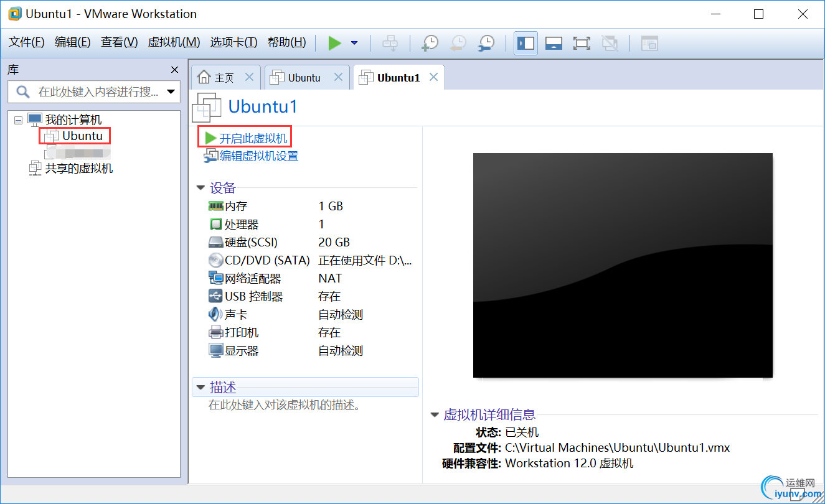The height and width of the screenshot is (504, 825).
Task: Click the 硬盘(SCSI) hard disk icon
Action: [215, 242]
